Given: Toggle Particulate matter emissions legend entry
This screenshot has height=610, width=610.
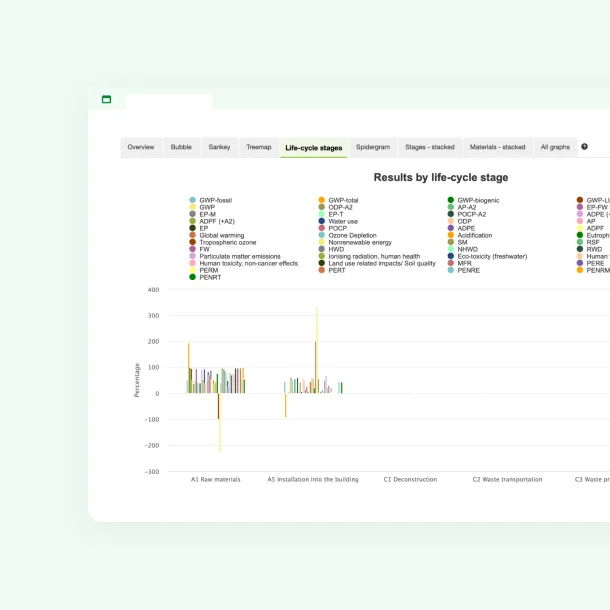Looking at the screenshot, I should coord(235,256).
